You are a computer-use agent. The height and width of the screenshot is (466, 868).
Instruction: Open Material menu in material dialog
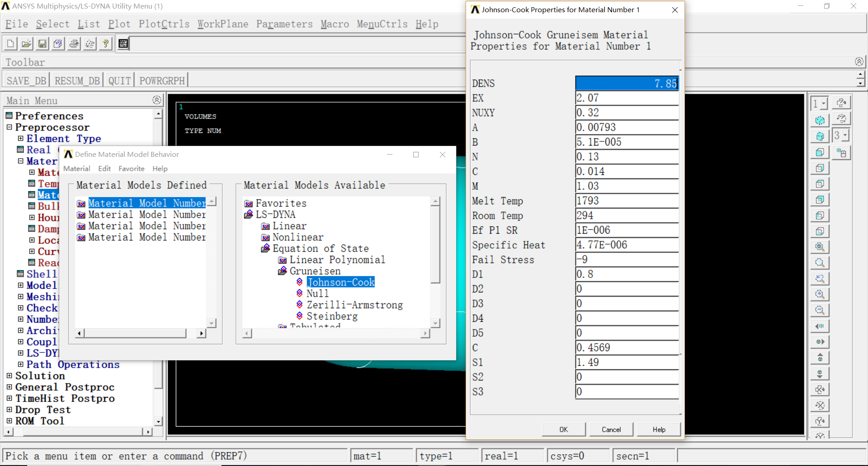coord(76,169)
